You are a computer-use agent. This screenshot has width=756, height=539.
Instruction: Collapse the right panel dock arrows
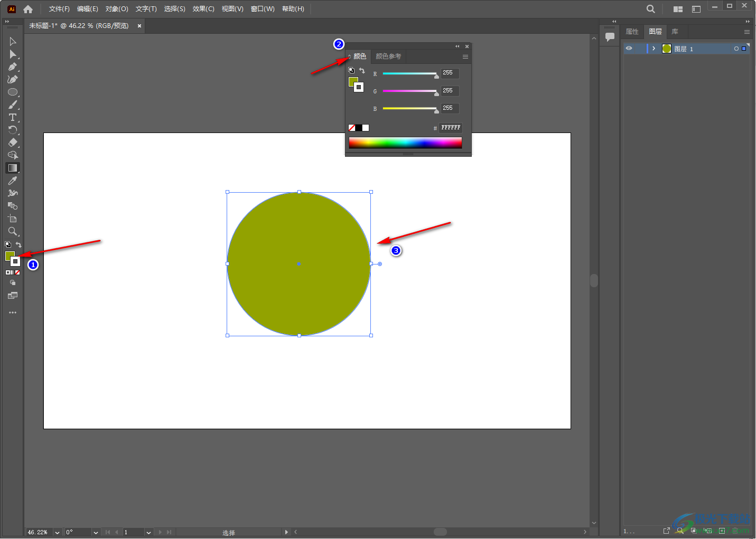(x=748, y=22)
